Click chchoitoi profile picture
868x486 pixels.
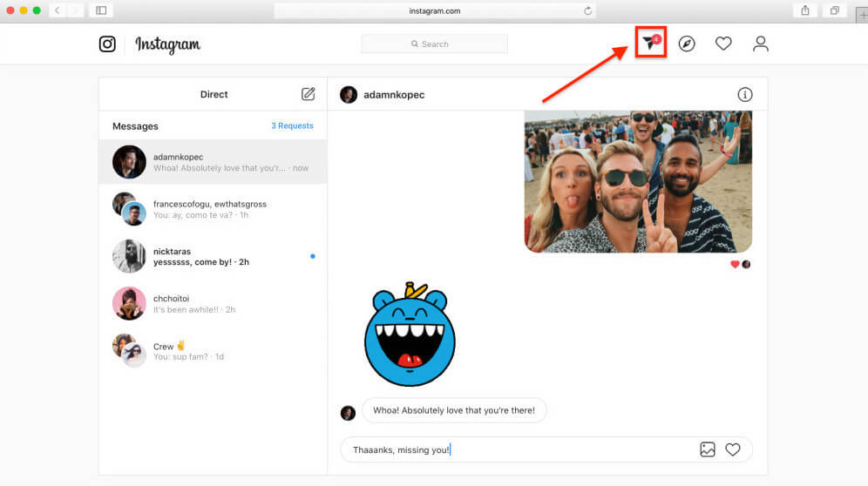click(x=129, y=303)
